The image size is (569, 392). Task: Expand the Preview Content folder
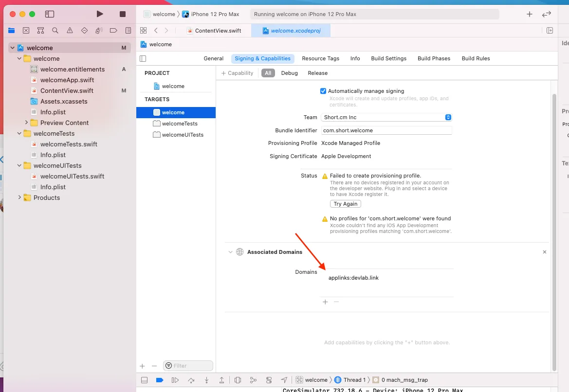coord(26,123)
